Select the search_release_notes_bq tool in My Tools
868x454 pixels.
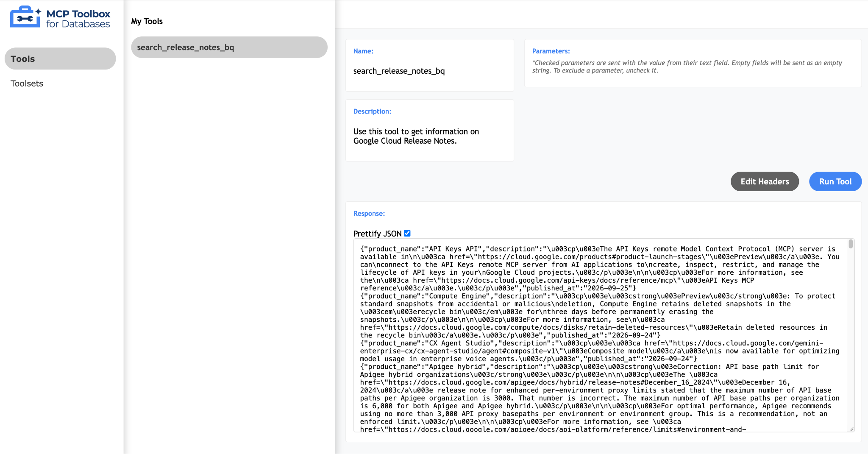tap(229, 47)
